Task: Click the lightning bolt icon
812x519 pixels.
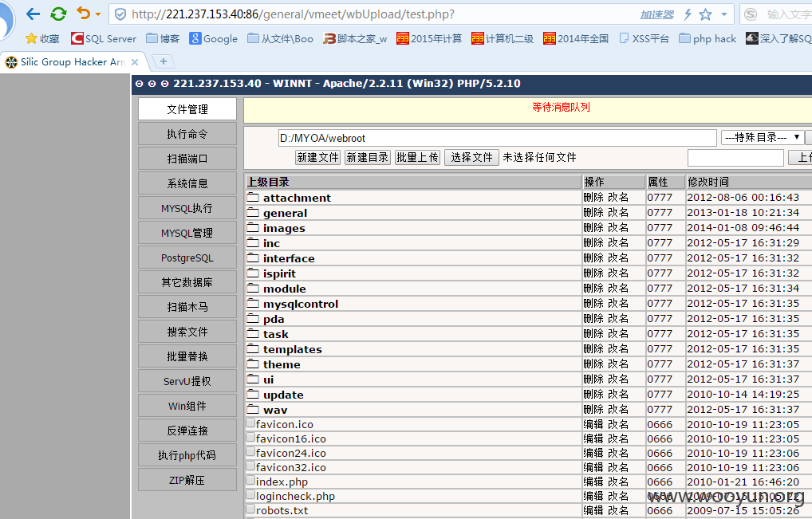Action: pos(688,14)
